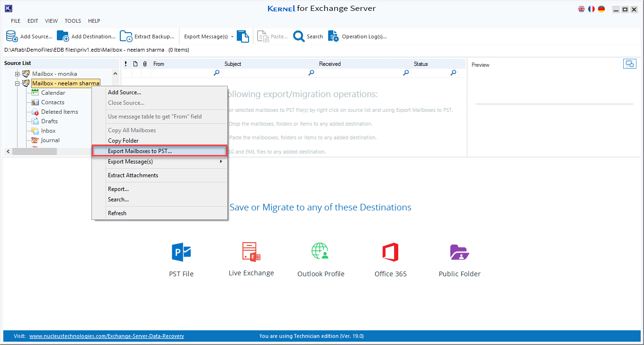Screen dimensions: 644x345
Task: Click the copy icon beside Export Message(s)
Action: point(243,36)
